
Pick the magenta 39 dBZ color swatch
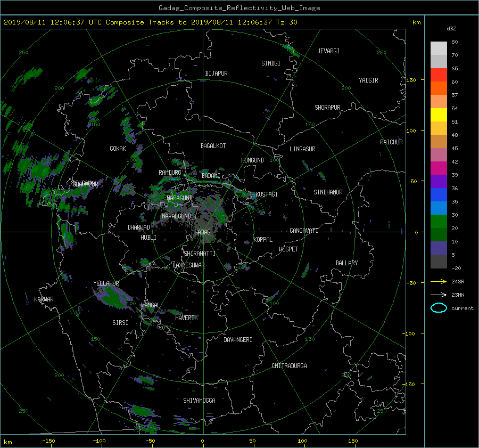439,168
